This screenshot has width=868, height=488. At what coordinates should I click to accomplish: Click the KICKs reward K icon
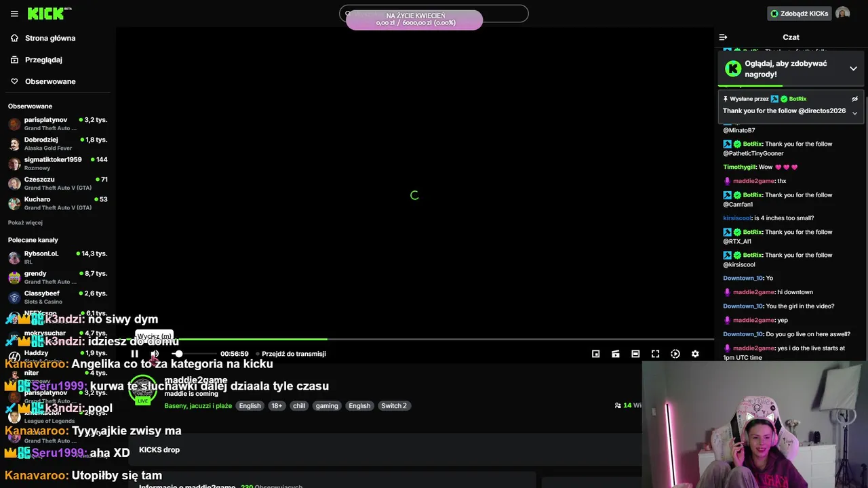(733, 68)
